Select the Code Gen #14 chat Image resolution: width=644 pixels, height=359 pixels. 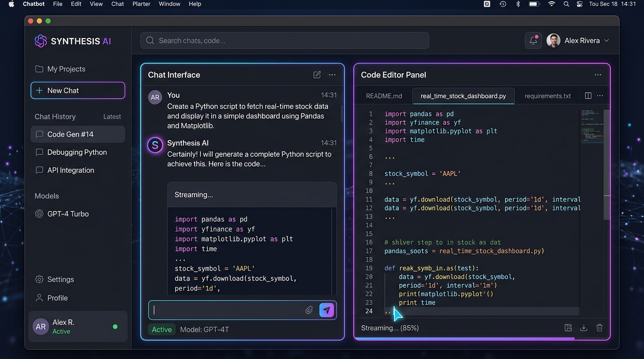tap(78, 134)
